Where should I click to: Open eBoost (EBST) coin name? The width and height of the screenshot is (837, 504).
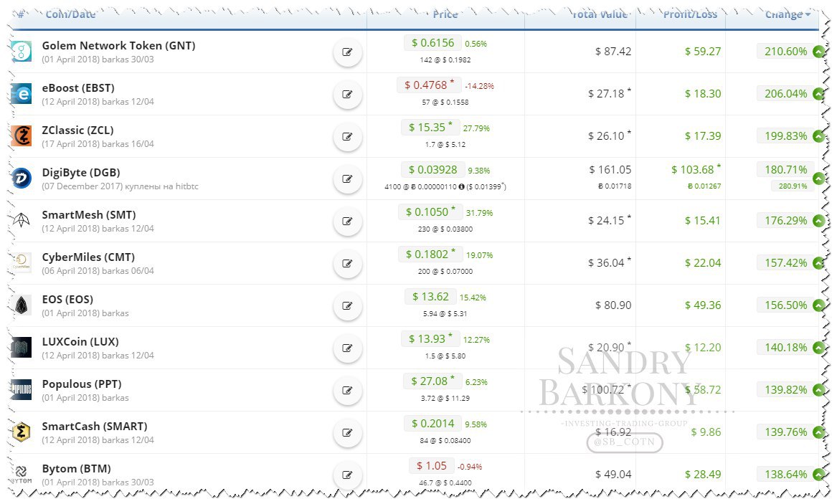click(78, 87)
